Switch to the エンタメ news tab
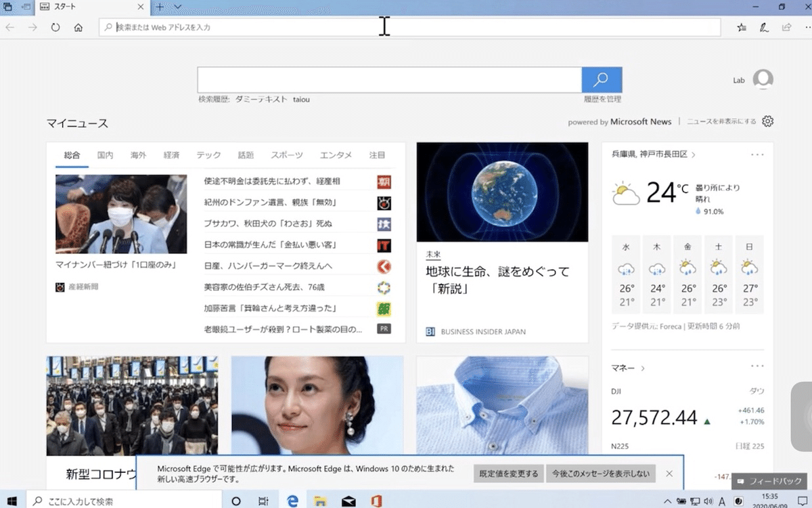Image resolution: width=812 pixels, height=508 pixels. click(x=336, y=155)
